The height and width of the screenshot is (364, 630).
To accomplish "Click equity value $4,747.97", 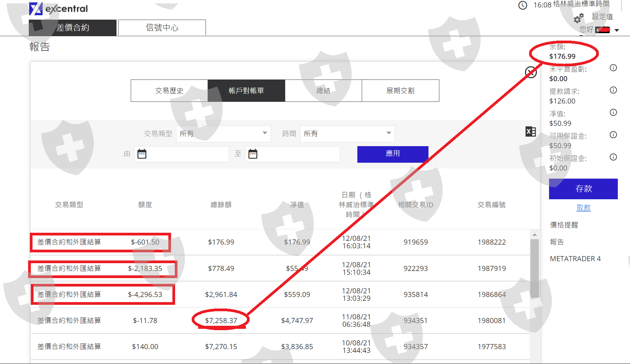I will (297, 321).
